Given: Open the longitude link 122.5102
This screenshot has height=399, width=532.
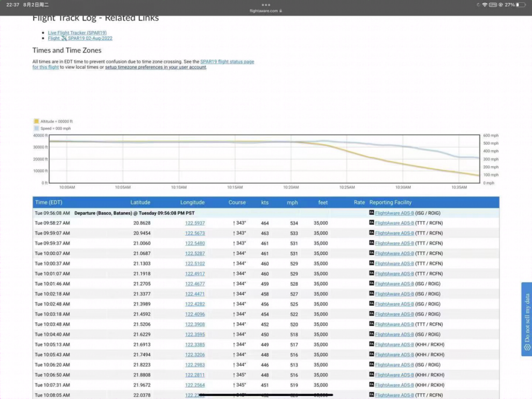Looking at the screenshot, I should [x=195, y=263].
